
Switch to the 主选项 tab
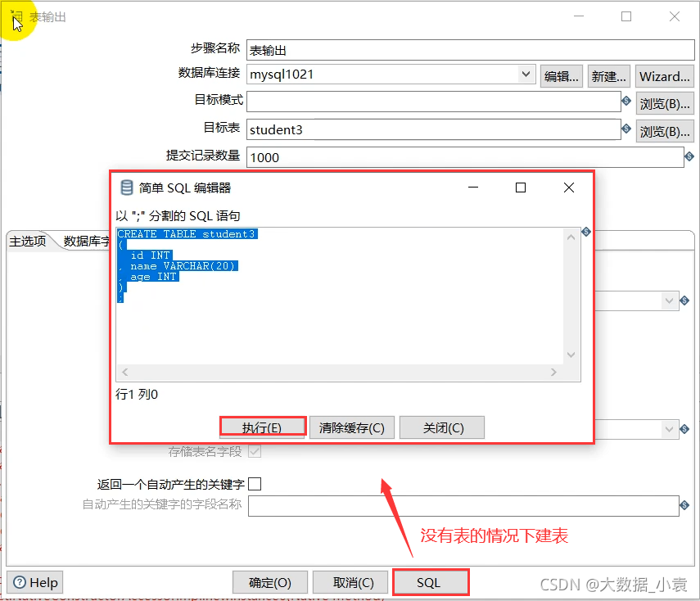pyautogui.click(x=28, y=241)
